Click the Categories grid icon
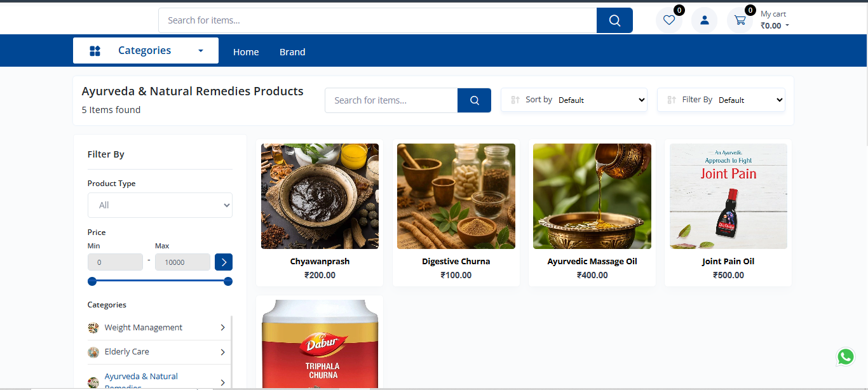868x390 pixels. [95, 51]
